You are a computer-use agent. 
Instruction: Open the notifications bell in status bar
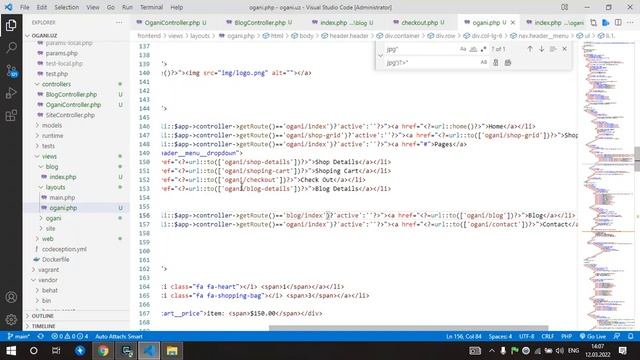point(631,336)
